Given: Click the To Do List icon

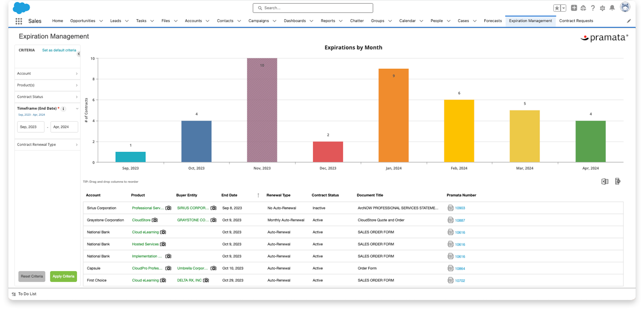Looking at the screenshot, I should [14, 294].
